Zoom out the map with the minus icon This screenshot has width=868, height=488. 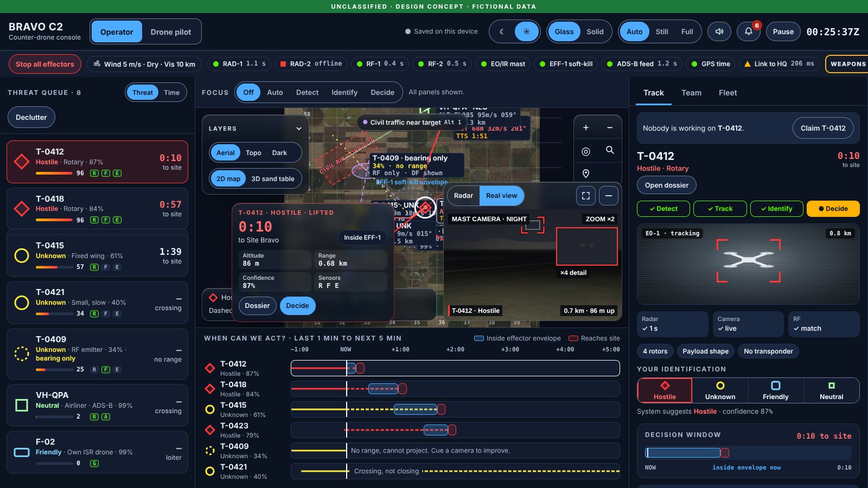point(610,127)
